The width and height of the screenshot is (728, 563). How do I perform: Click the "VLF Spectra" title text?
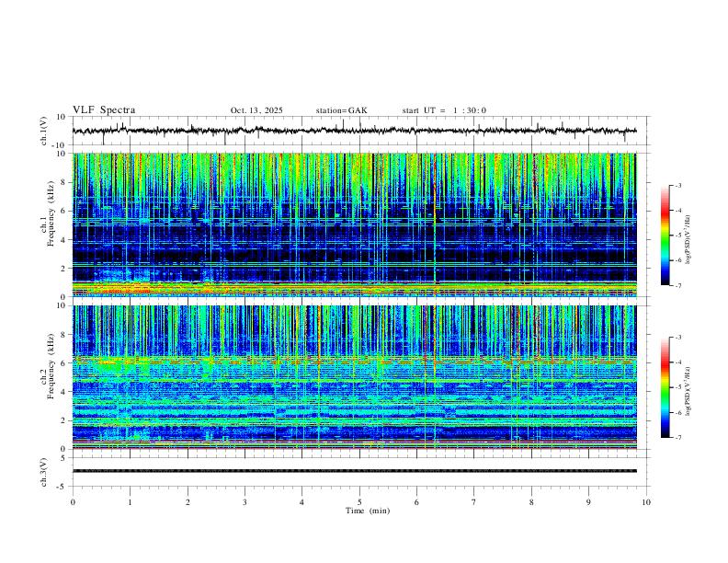[x=104, y=110]
